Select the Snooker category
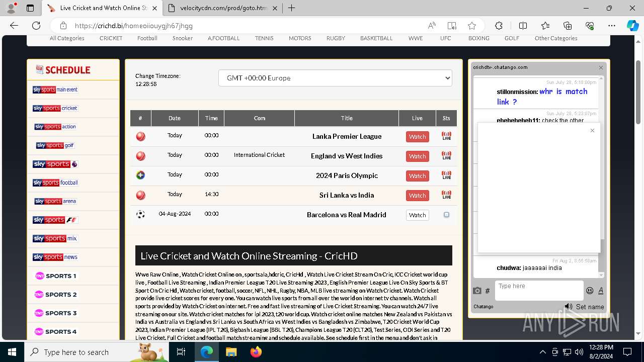Viewport: 644px width, 362px height. 183,38
